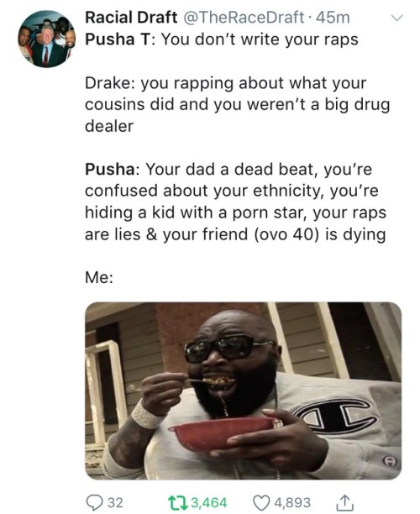Click the 32 replies count

point(115,502)
